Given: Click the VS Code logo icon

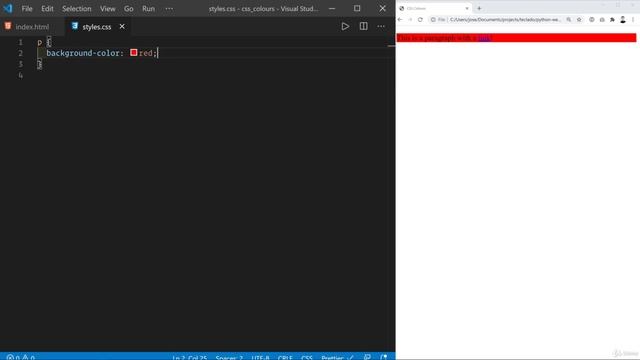Looking at the screenshot, I should 8,9.
